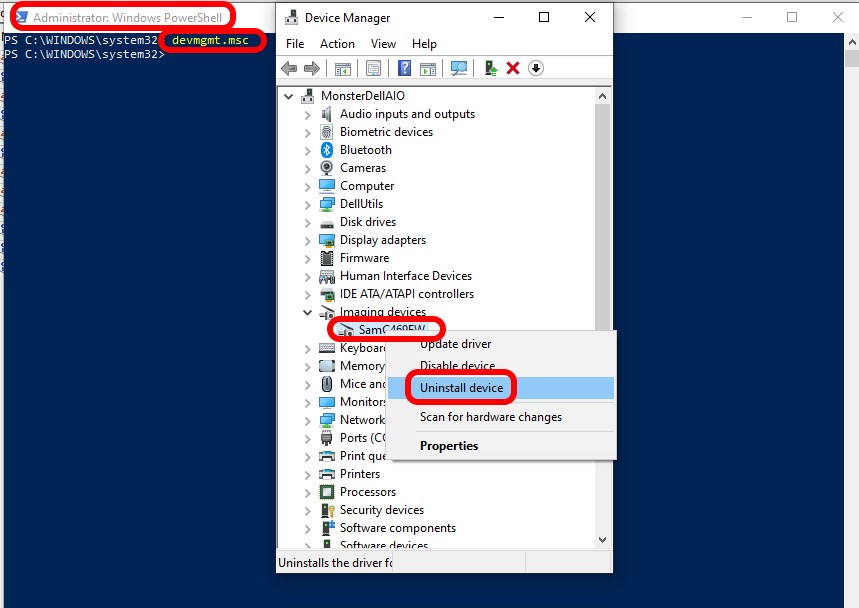
Task: Click the Help question mark toolbar icon
Action: point(405,68)
